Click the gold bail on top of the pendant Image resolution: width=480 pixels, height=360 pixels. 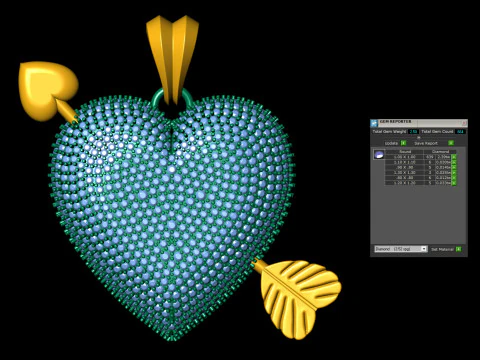pos(172,58)
